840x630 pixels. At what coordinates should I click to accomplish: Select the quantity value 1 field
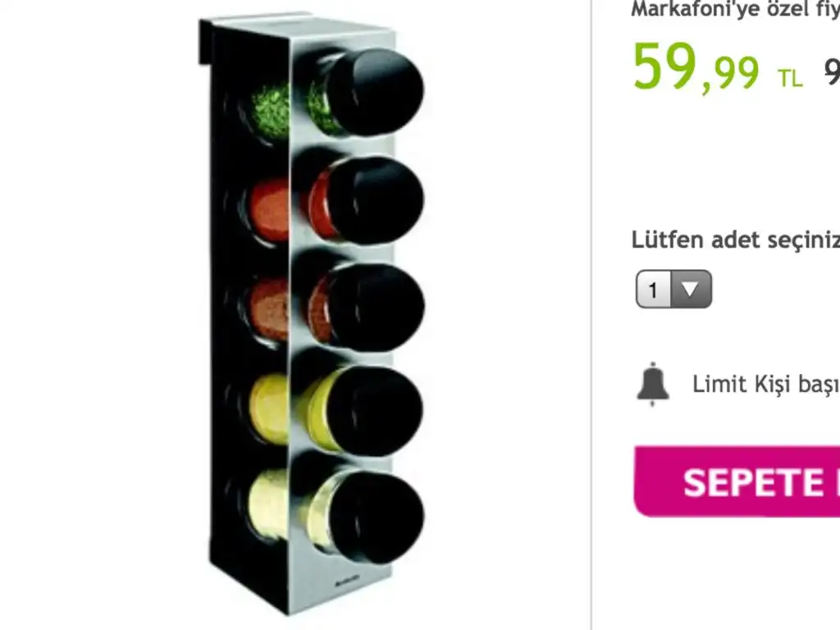coord(654,290)
